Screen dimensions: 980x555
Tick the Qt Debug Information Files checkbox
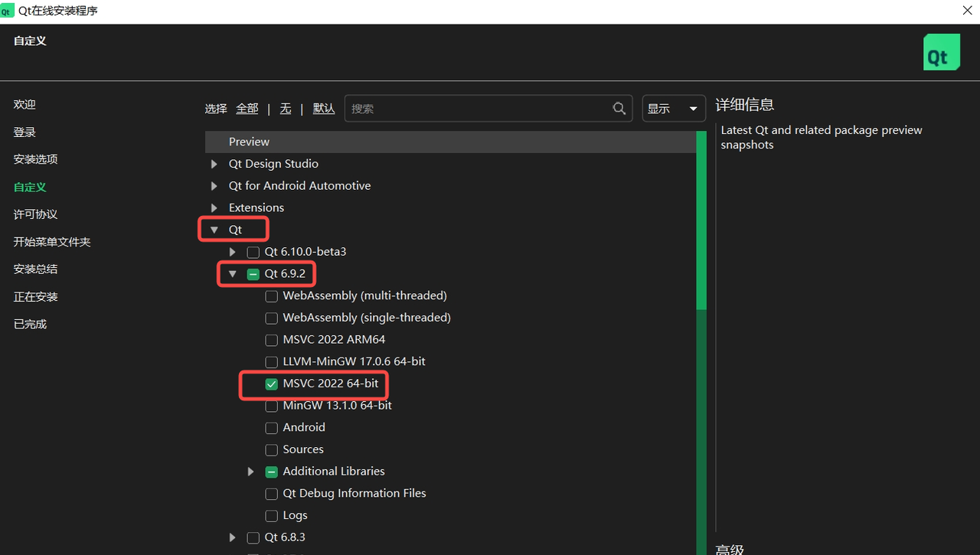(272, 494)
